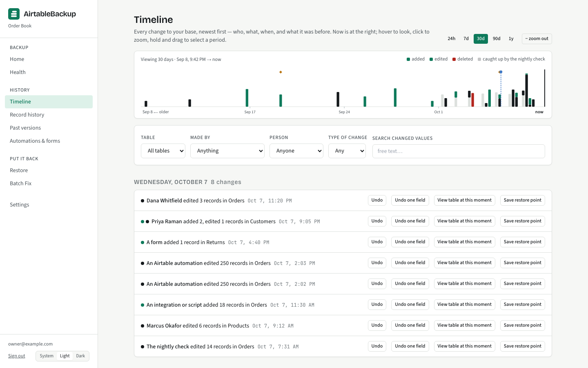588x368 pixels.
Task: Open Automations & forms
Action: coord(49,141)
